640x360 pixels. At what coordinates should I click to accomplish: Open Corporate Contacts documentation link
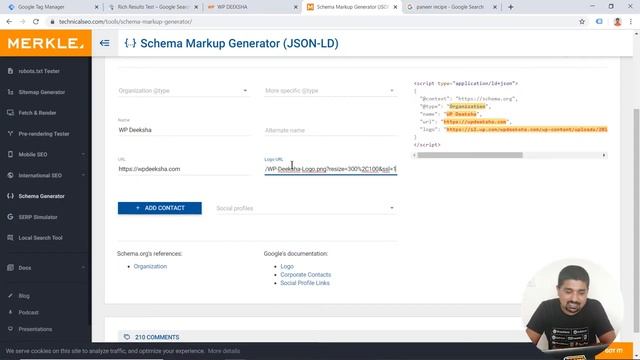306,275
